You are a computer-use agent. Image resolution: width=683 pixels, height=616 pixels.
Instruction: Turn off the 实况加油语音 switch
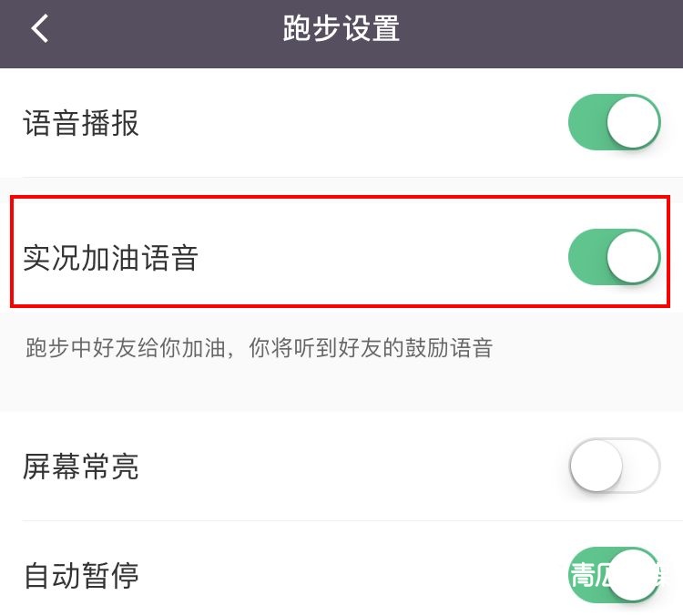[x=614, y=258]
